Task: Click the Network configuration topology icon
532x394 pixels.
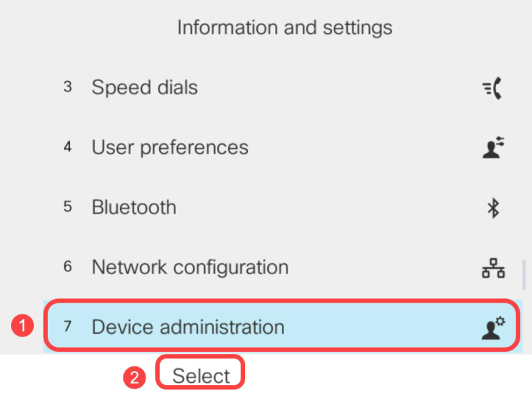Action: point(493,268)
